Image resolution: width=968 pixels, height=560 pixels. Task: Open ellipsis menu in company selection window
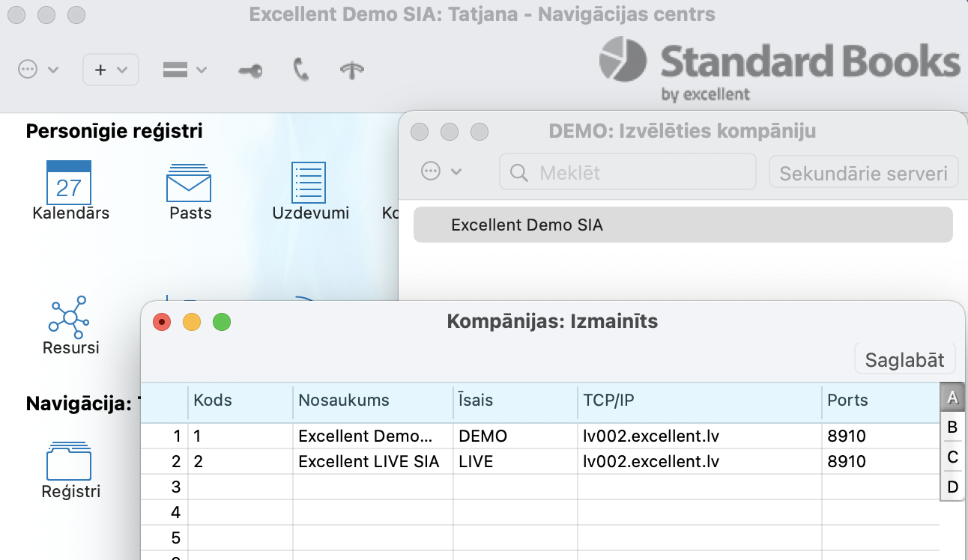click(x=441, y=171)
